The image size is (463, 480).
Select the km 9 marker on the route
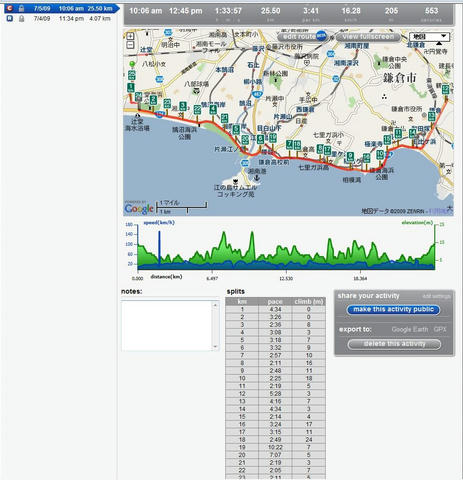(350, 157)
